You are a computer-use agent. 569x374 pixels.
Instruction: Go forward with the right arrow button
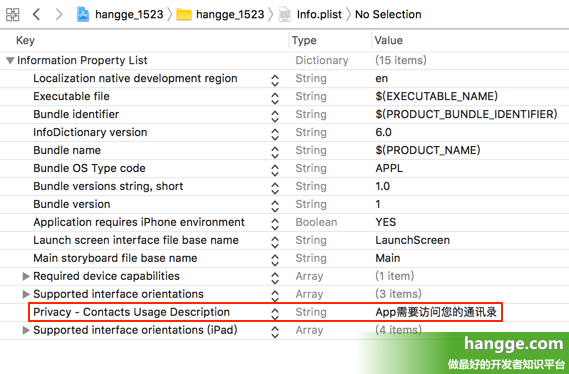pyautogui.click(x=59, y=15)
